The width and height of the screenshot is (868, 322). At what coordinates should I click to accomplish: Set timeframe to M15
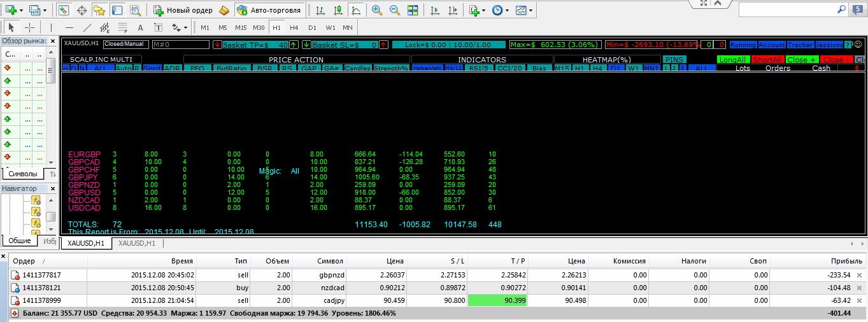click(x=241, y=28)
